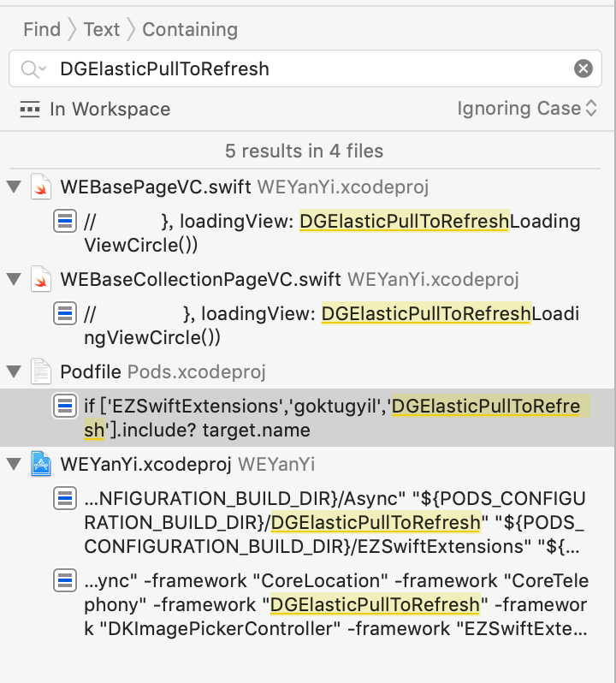Select the WEYanYi.xcodeproj file row
The image size is (616, 683).
(307, 464)
